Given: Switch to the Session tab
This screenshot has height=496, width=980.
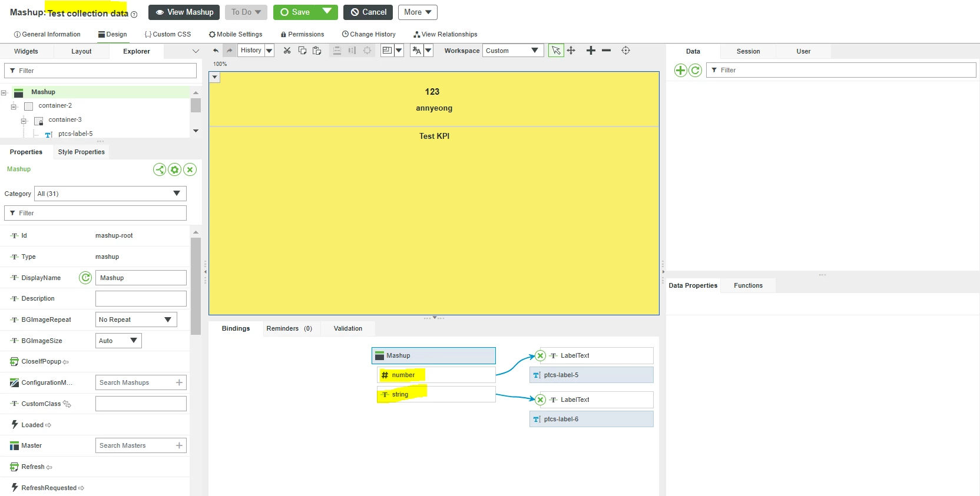Looking at the screenshot, I should pyautogui.click(x=748, y=51).
